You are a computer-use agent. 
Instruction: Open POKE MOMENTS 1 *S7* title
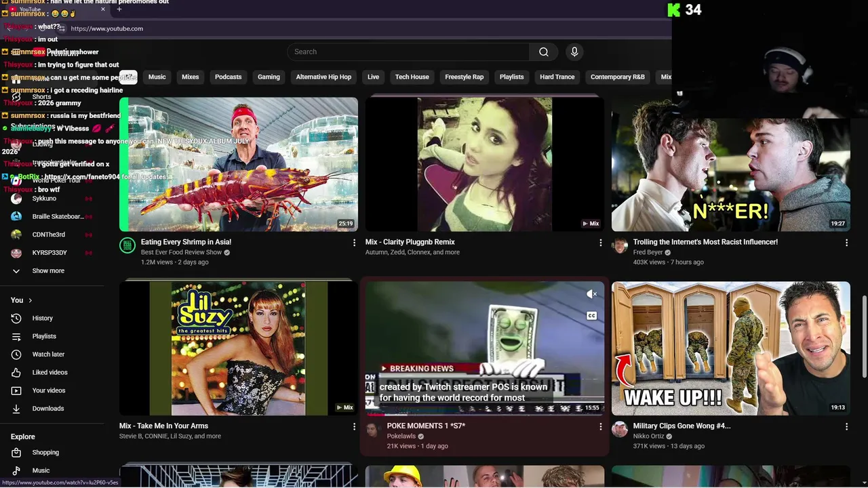click(x=426, y=426)
